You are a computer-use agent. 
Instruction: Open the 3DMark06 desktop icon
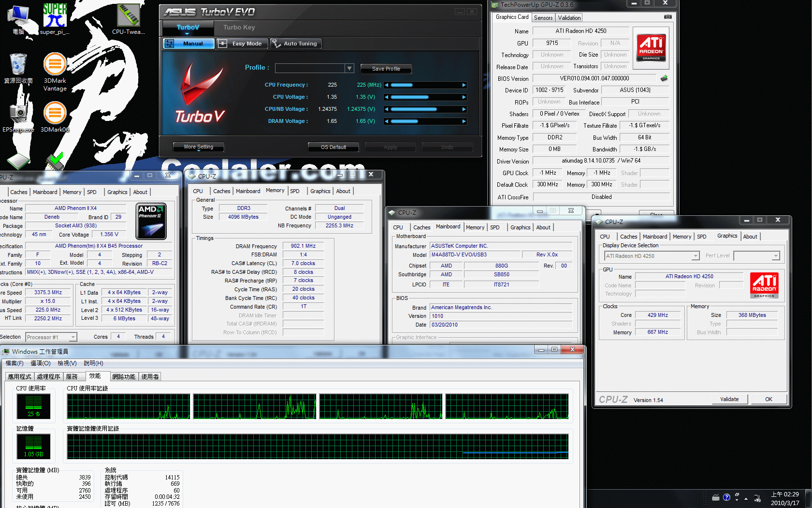pyautogui.click(x=55, y=118)
